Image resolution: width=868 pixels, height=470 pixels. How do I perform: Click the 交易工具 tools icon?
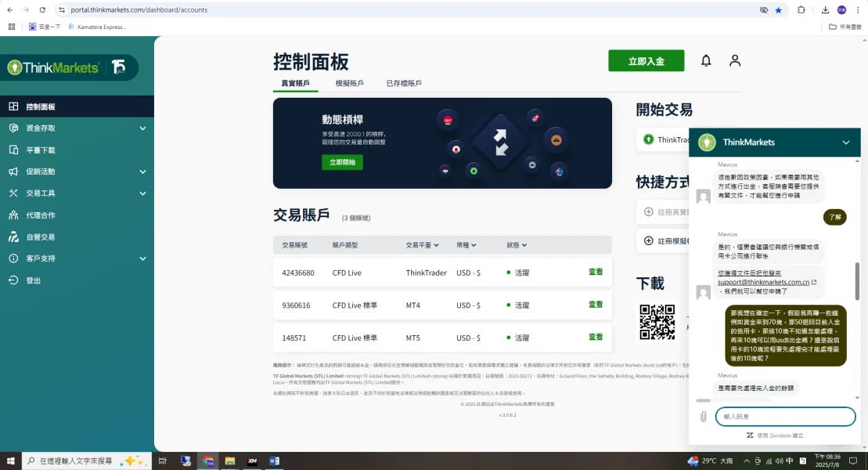coord(13,193)
